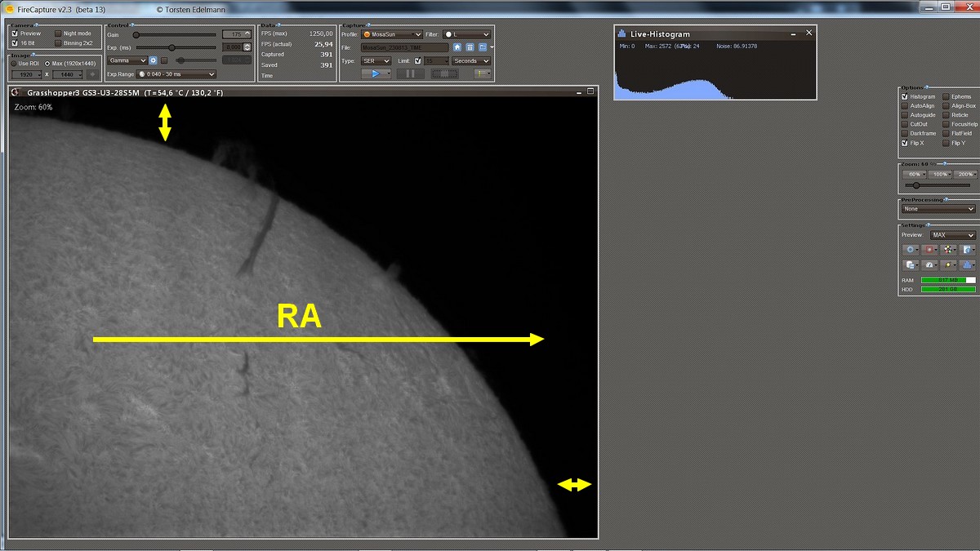This screenshot has width=980, height=551.
Task: Open the gear general settings button
Action: [x=910, y=249]
